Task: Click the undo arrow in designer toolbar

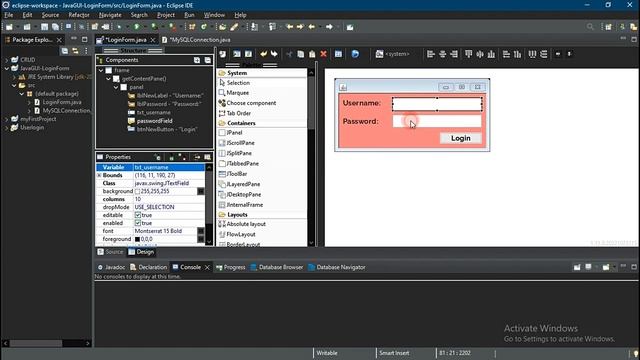Action: [264, 54]
